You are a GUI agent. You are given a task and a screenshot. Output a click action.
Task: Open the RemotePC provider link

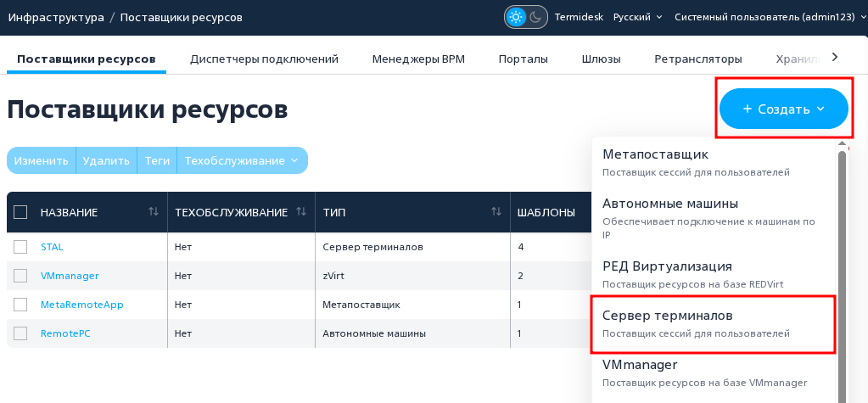click(x=65, y=333)
